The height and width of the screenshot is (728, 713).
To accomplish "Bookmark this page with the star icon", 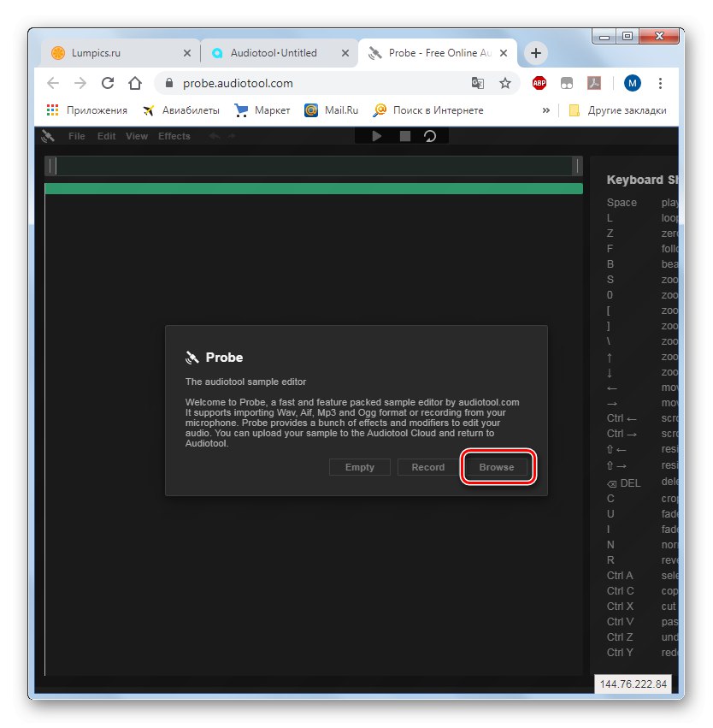I will coord(504,83).
